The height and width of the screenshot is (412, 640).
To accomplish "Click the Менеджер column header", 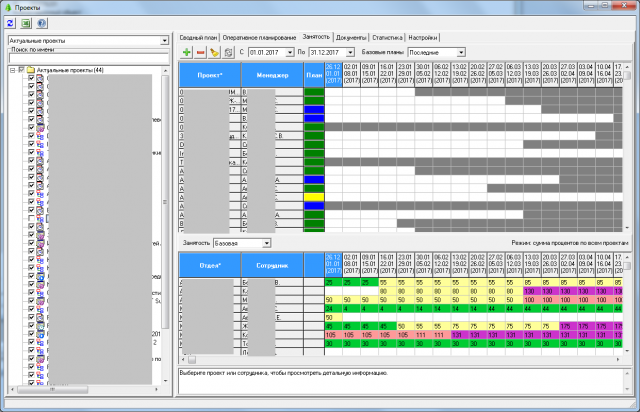I will click(272, 75).
